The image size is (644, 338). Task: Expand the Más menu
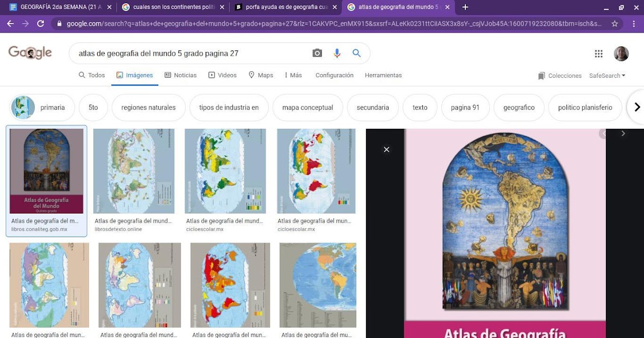(x=293, y=75)
